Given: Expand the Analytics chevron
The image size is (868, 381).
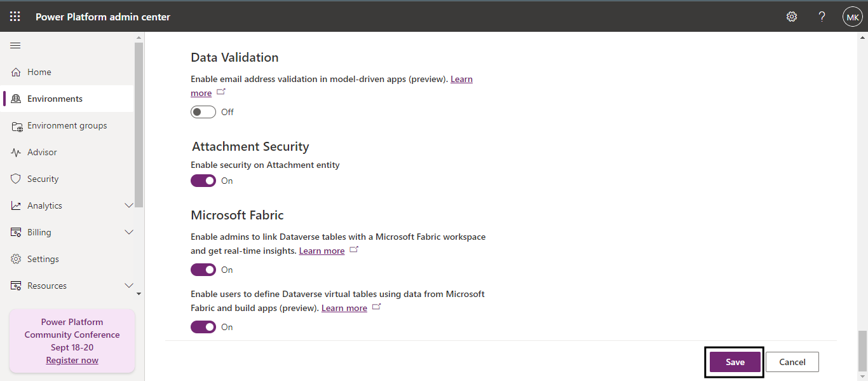Looking at the screenshot, I should tap(129, 206).
